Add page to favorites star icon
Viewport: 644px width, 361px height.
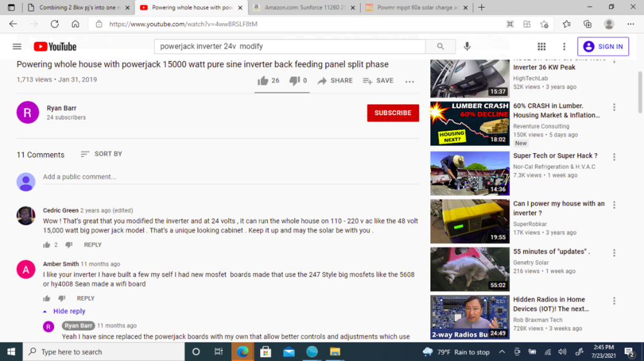click(x=545, y=24)
